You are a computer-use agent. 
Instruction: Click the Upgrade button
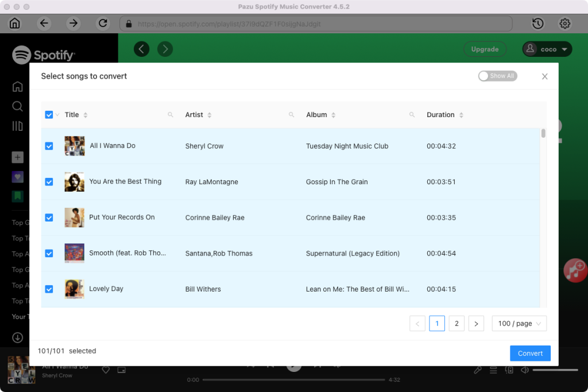[485, 49]
